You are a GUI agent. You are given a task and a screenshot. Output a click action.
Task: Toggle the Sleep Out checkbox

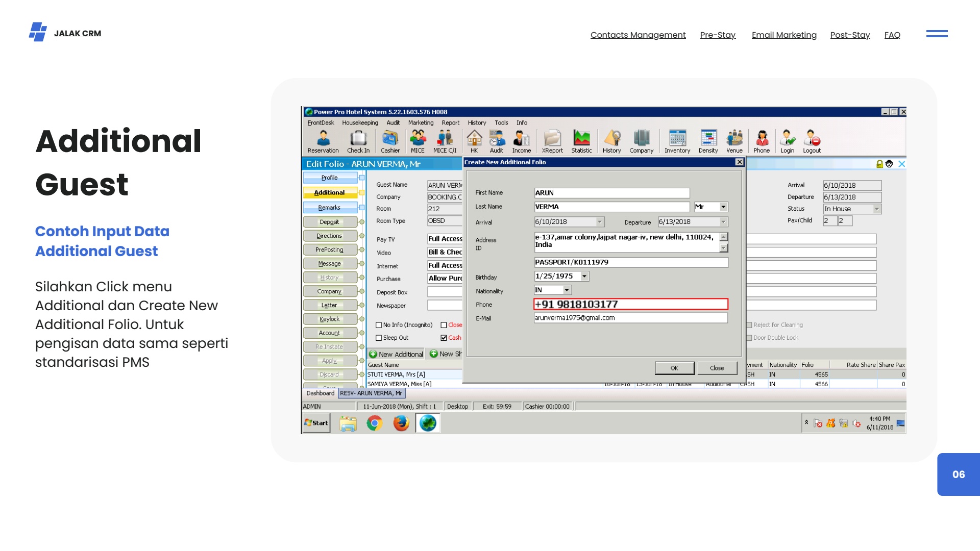point(379,338)
